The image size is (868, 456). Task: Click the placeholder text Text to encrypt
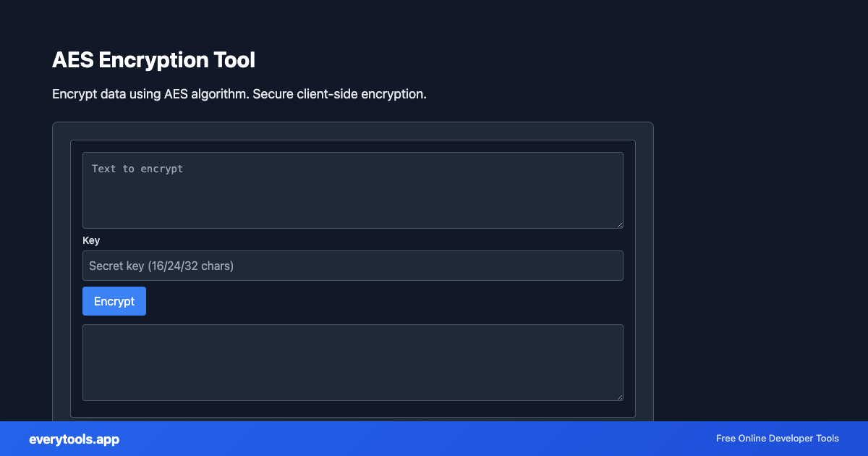click(137, 168)
